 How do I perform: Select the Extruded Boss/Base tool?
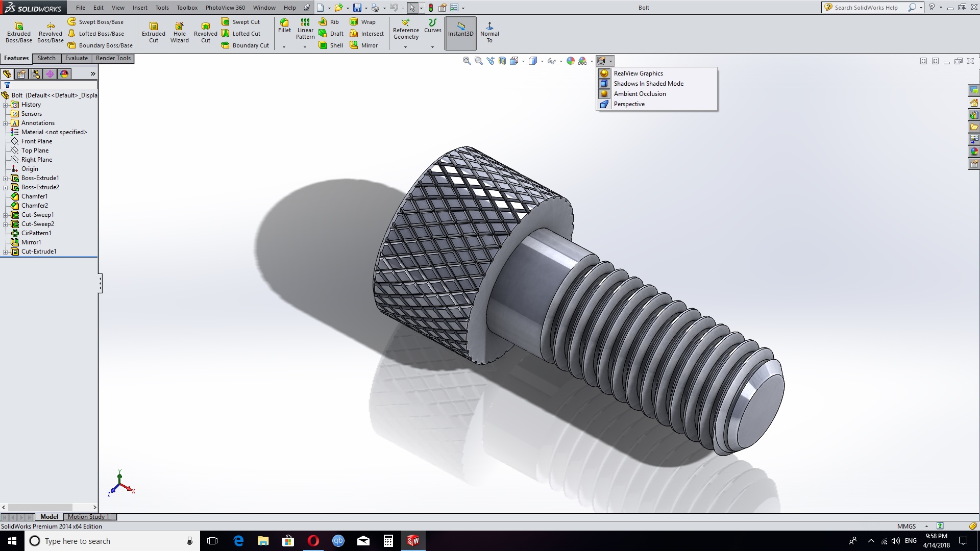pos(19,32)
